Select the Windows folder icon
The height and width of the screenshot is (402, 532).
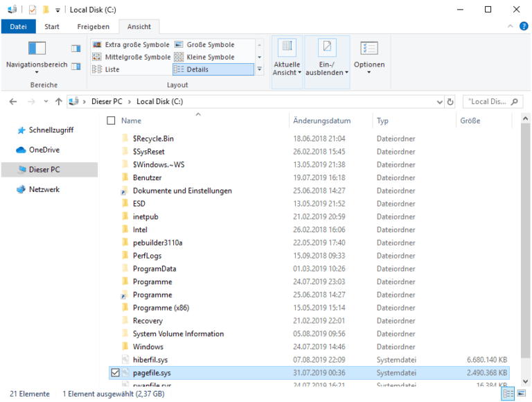pyautogui.click(x=125, y=347)
